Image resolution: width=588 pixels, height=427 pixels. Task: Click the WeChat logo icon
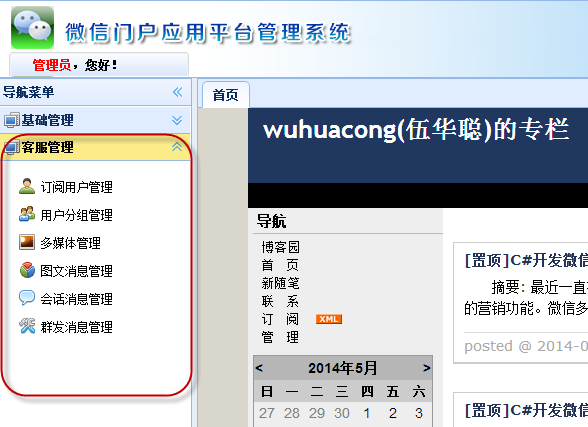coord(32,28)
